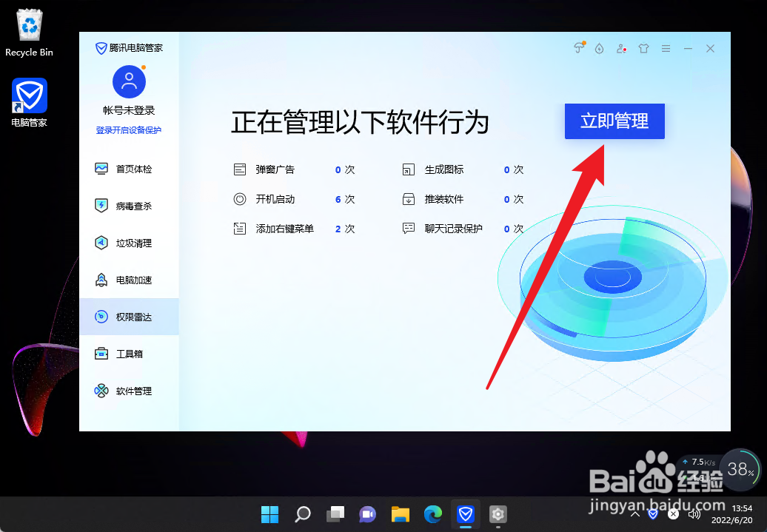Click the 工具箱 toolbox icon
The height and width of the screenshot is (532, 767).
click(x=101, y=354)
